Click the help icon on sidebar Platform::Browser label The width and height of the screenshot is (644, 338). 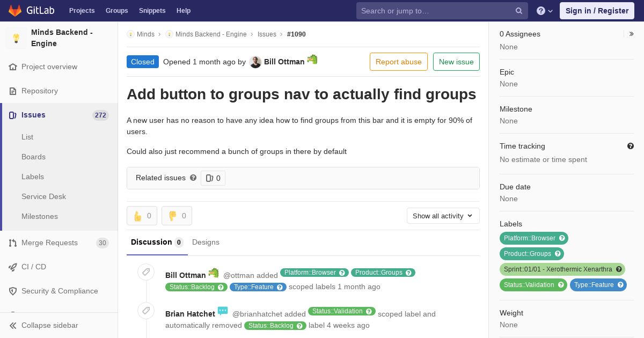click(x=562, y=238)
